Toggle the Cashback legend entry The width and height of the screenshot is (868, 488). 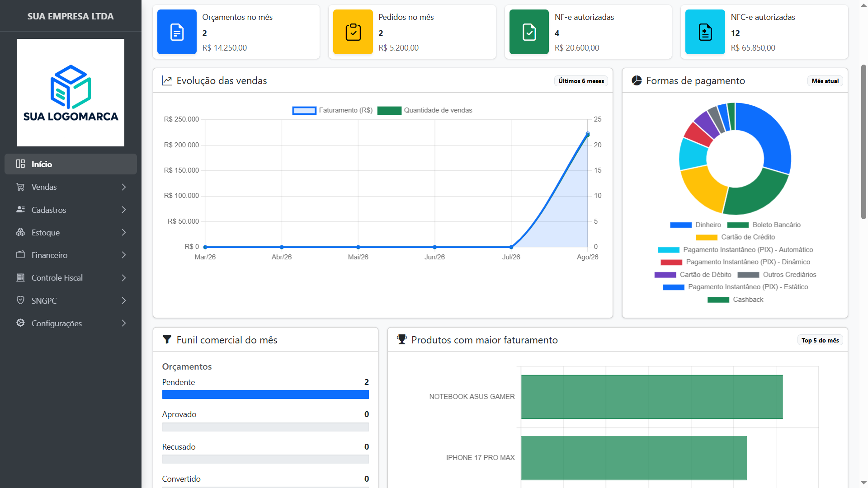[735, 300]
